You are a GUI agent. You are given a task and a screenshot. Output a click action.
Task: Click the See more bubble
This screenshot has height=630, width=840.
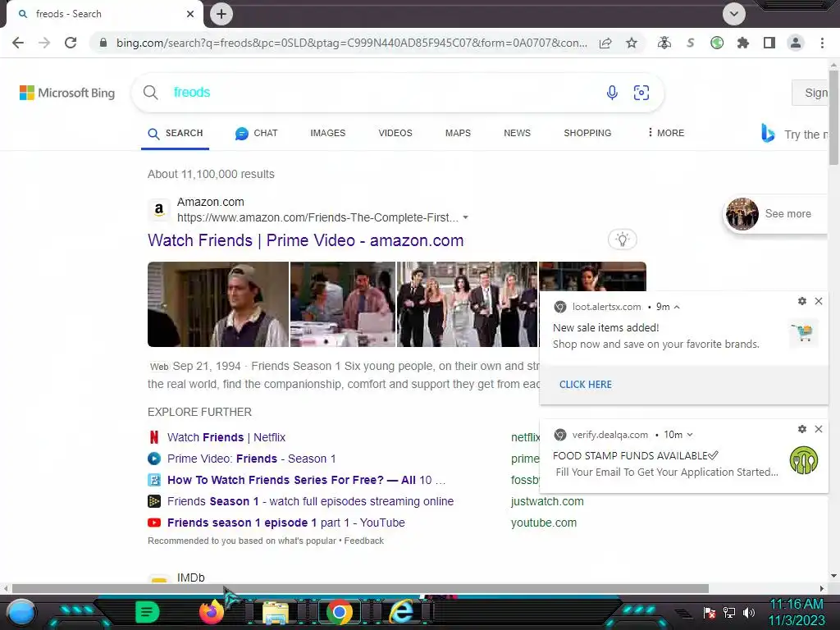(x=774, y=214)
